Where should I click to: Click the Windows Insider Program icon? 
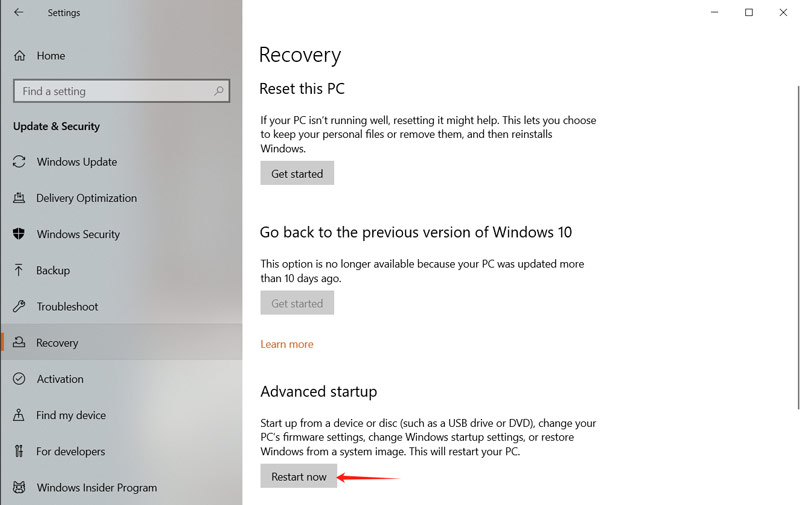coord(19,487)
